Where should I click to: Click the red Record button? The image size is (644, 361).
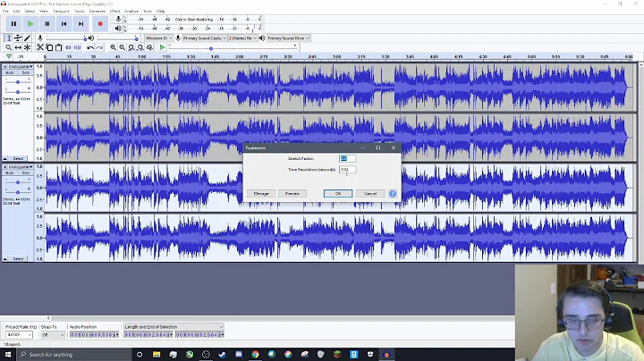[x=100, y=24]
